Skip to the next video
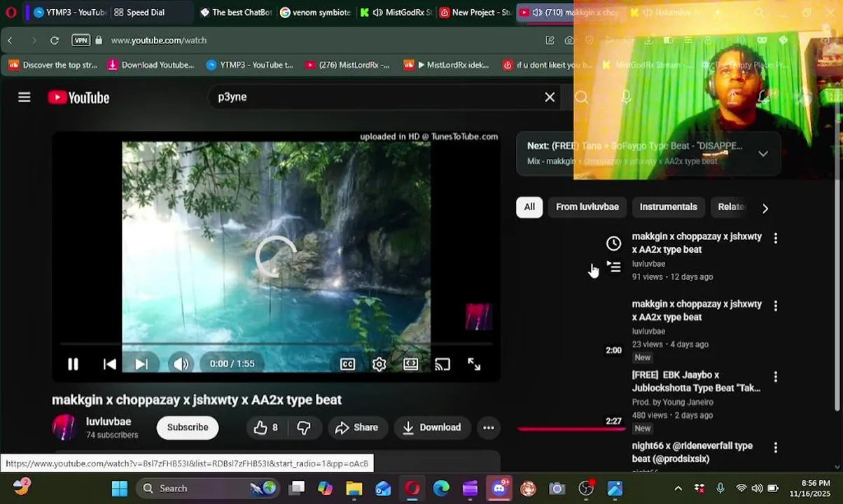The height and width of the screenshot is (504, 843). [141, 364]
